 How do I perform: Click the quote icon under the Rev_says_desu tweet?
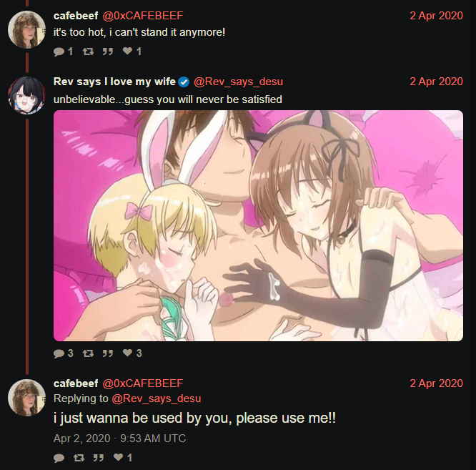(107, 353)
